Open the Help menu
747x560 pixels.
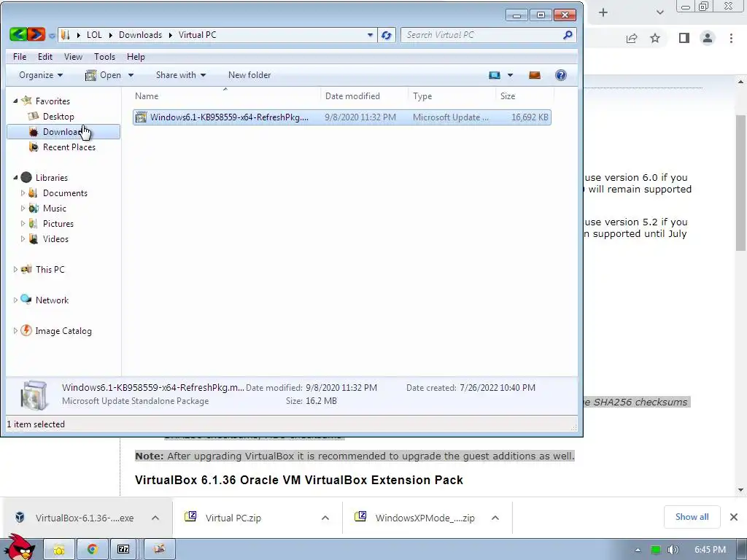(x=136, y=57)
